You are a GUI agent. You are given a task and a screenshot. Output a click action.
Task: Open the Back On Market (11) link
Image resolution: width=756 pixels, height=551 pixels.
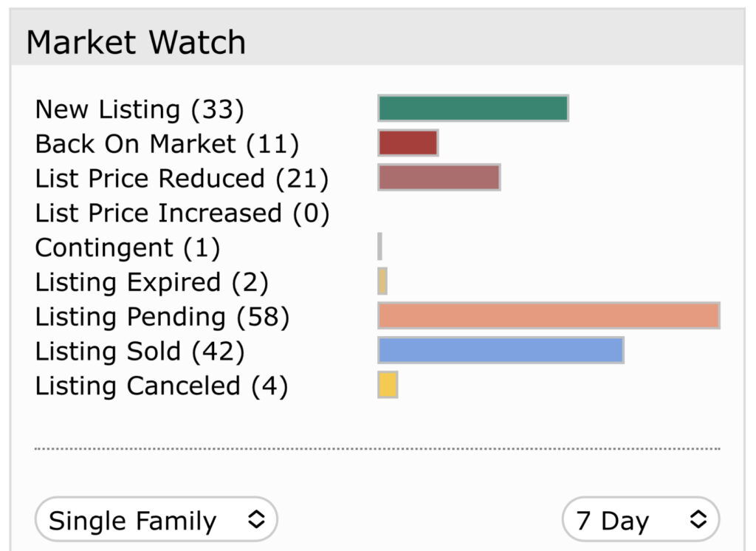click(x=167, y=144)
